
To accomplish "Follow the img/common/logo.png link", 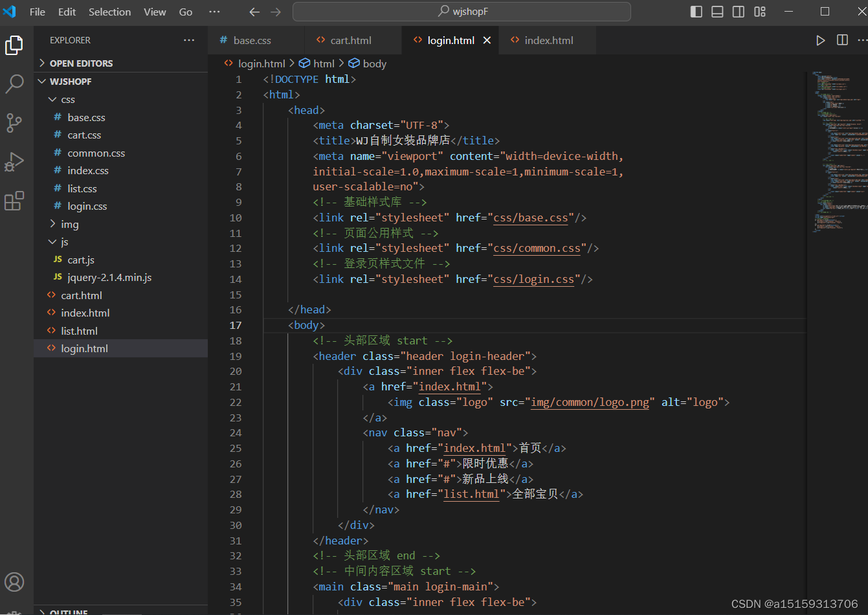I will [x=590, y=402].
